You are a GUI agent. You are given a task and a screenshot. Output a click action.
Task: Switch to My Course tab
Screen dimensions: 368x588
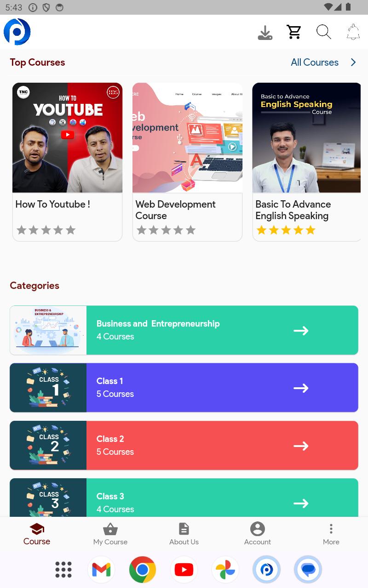[x=110, y=534]
